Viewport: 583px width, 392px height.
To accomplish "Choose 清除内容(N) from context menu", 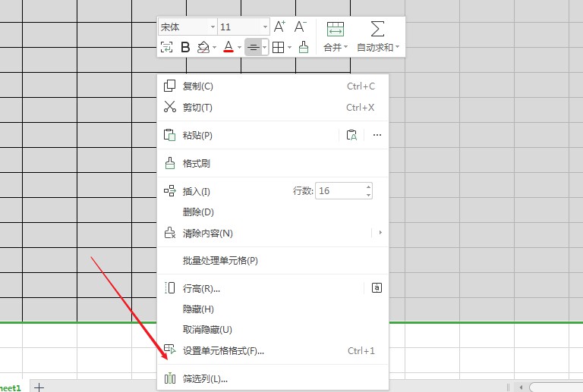I will tap(265, 233).
